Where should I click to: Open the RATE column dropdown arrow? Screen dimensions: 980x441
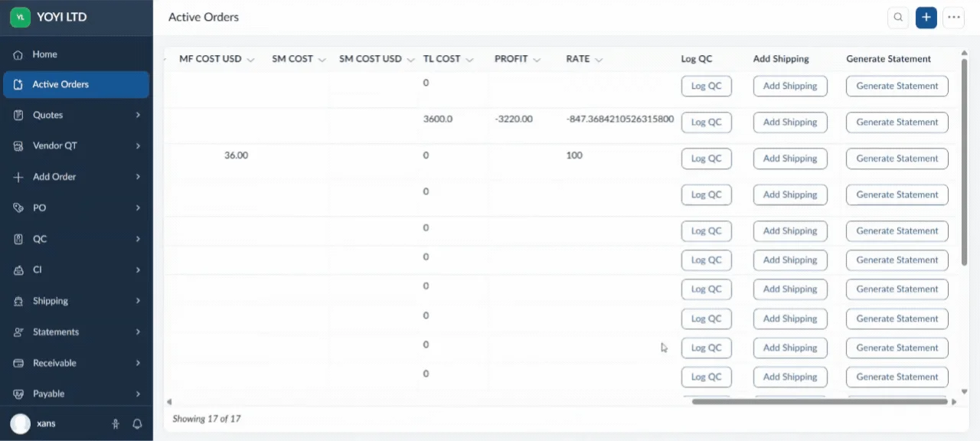[x=599, y=60]
